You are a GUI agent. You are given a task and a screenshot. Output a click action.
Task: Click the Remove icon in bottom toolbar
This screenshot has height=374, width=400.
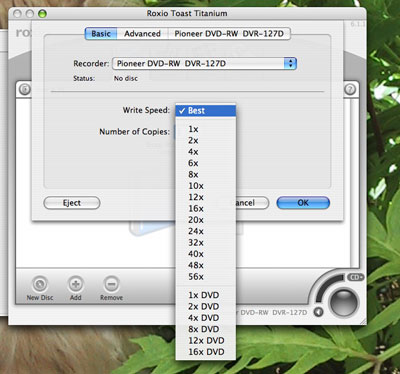click(x=111, y=284)
